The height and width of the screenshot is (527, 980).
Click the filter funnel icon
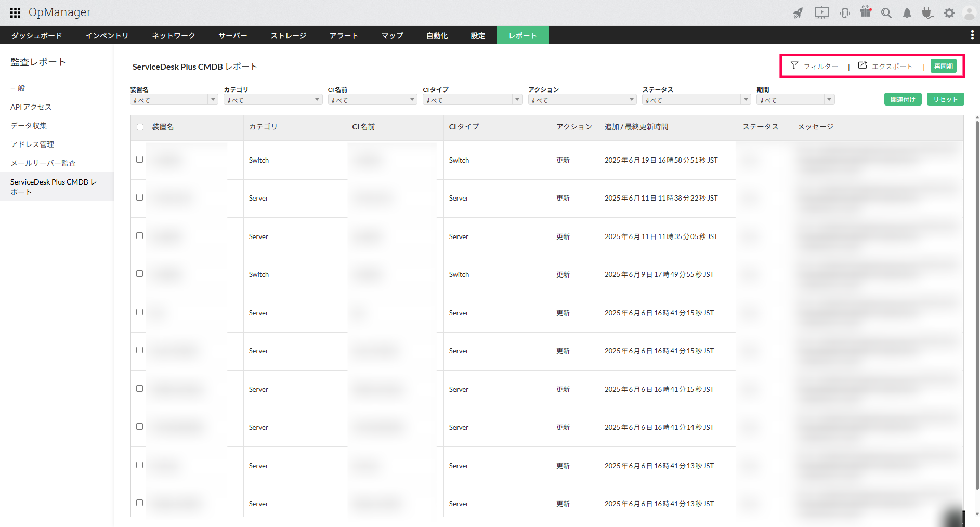point(794,65)
